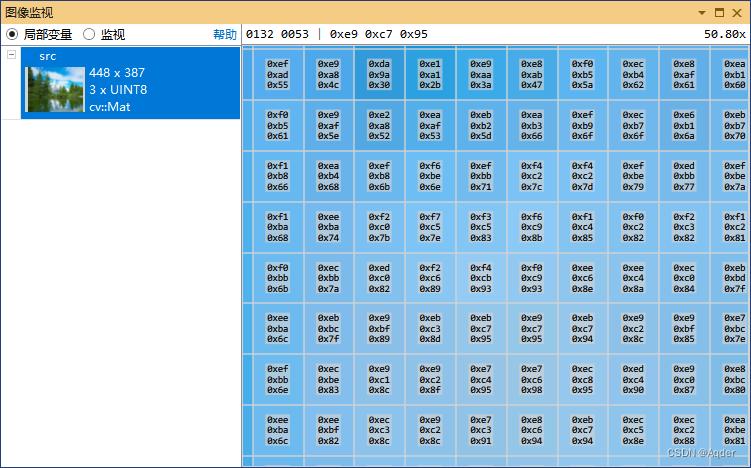Open the 帮助 link
Image resolution: width=751 pixels, height=468 pixels.
click(x=225, y=34)
